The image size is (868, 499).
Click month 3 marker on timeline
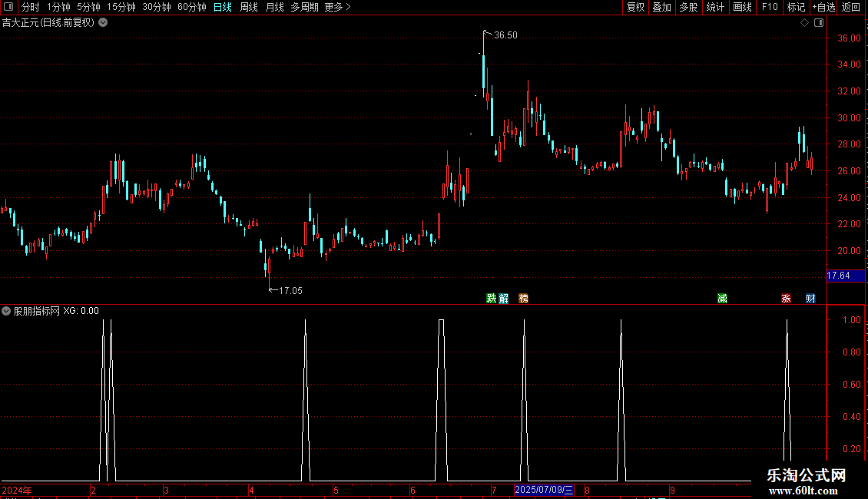[x=166, y=490]
